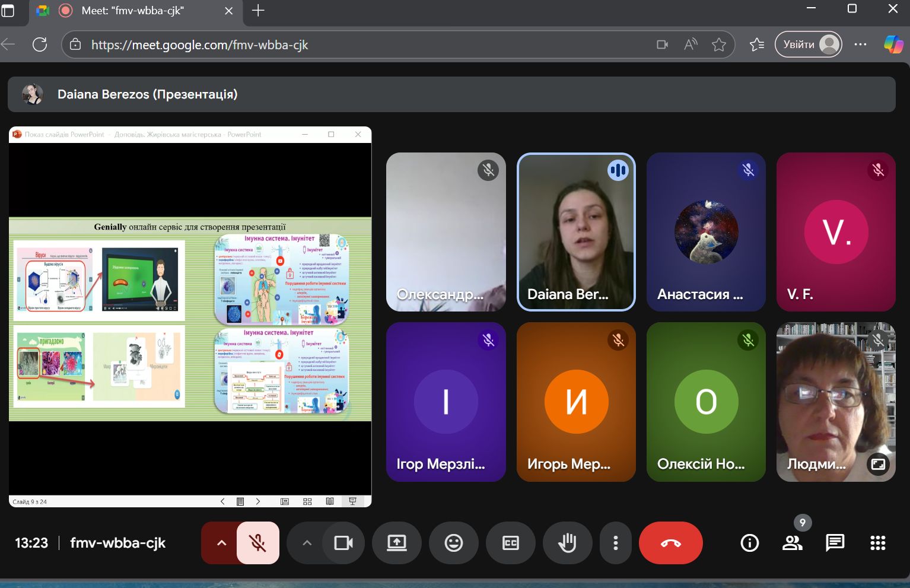Click the address bar URL field

coord(356,45)
